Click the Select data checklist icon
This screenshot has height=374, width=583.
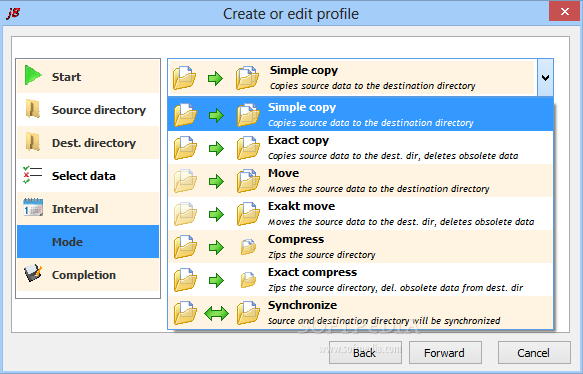(32, 175)
